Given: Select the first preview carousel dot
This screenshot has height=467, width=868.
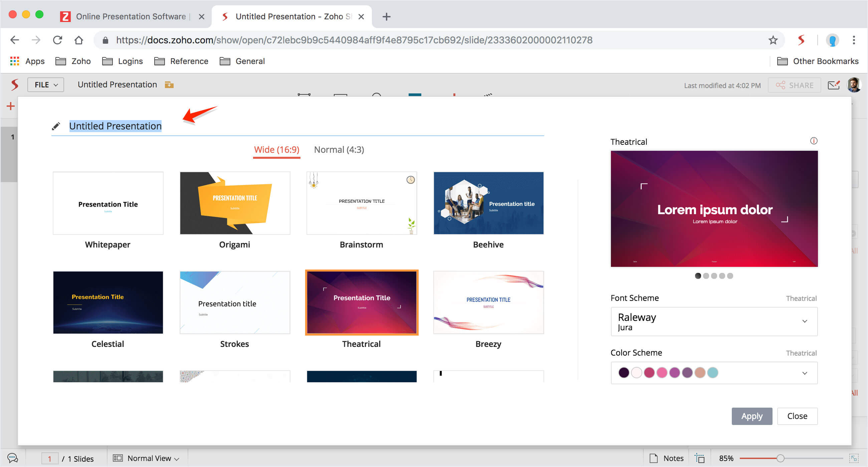Looking at the screenshot, I should pyautogui.click(x=698, y=276).
